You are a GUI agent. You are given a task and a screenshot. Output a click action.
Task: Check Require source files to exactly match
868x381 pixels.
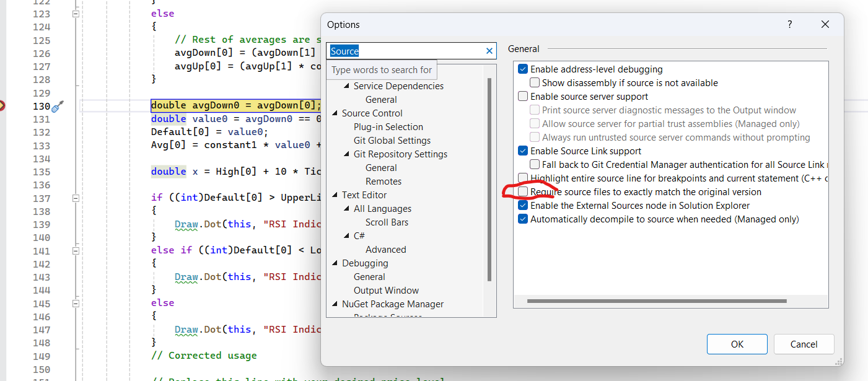click(523, 192)
